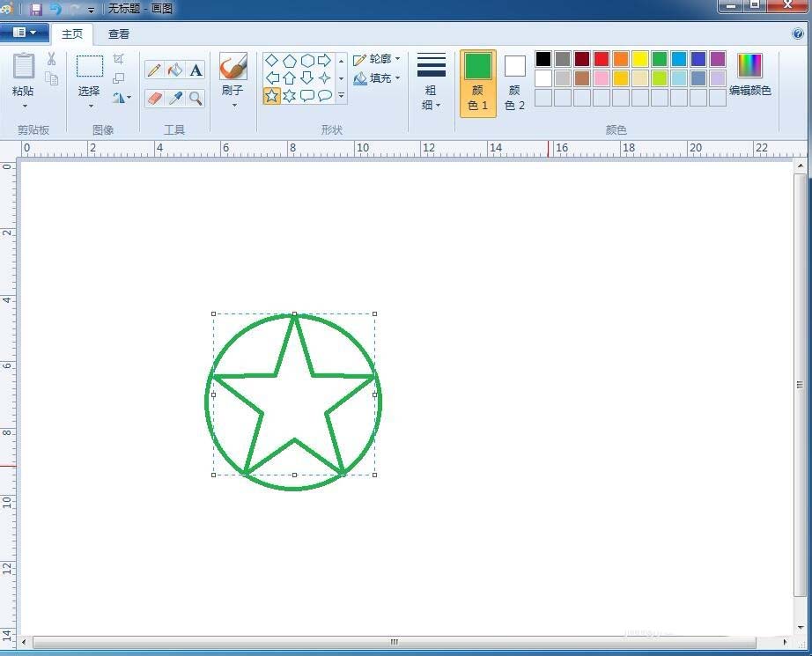The height and width of the screenshot is (656, 812).
Task: Click the Brushes button
Action: click(x=233, y=66)
